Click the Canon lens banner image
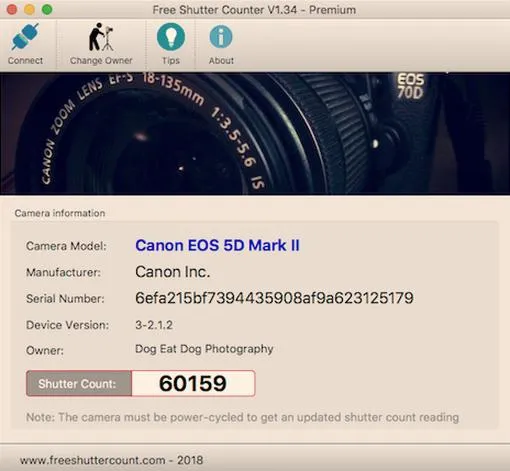Screen dimensions: 510x471 255,133
